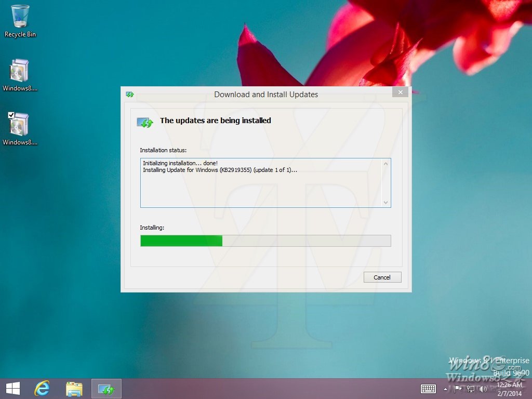Click the update icon in the dialog title bar
The height and width of the screenshot is (399, 532).
pos(129,94)
